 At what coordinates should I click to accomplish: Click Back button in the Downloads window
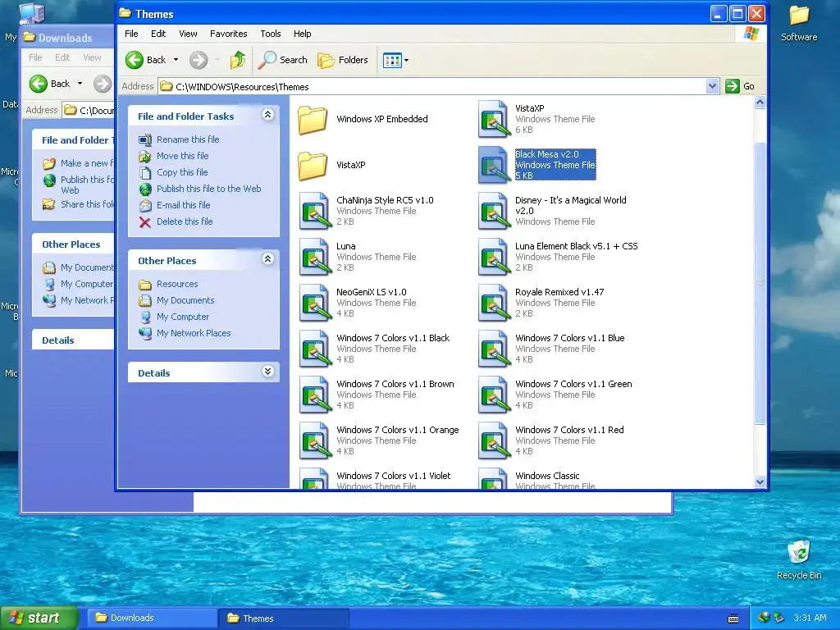click(x=50, y=84)
